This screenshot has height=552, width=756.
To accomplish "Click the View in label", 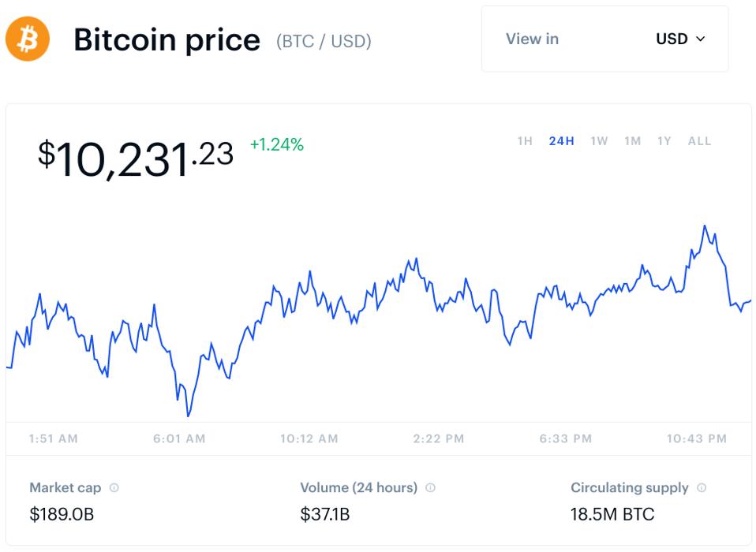I will pos(532,39).
